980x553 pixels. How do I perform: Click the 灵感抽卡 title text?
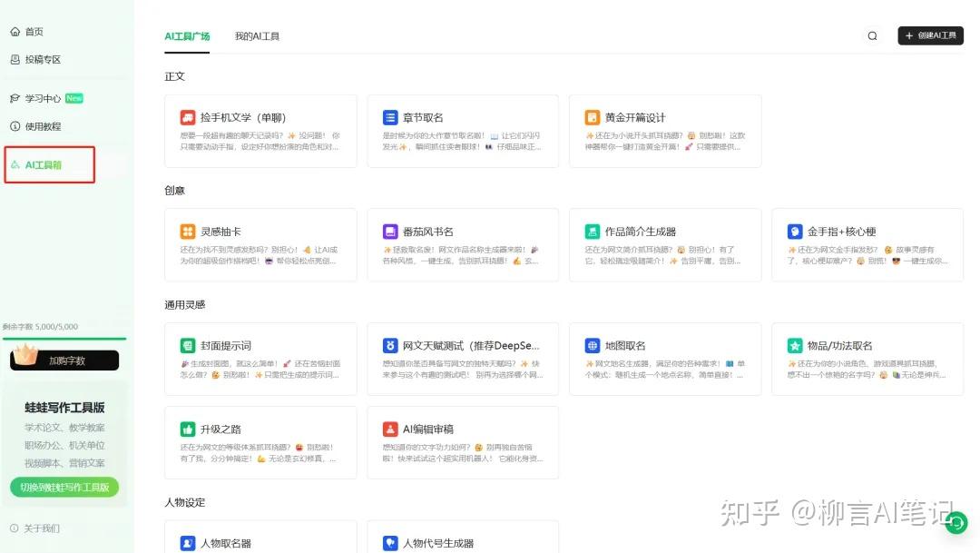220,232
